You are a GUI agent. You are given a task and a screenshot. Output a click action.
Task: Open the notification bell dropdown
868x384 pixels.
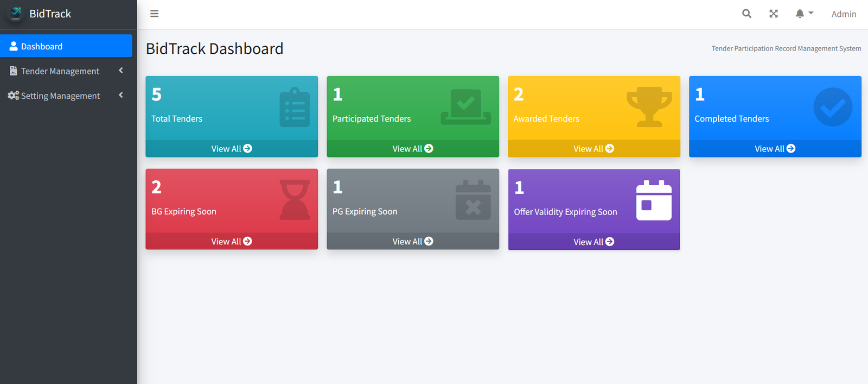pos(803,14)
